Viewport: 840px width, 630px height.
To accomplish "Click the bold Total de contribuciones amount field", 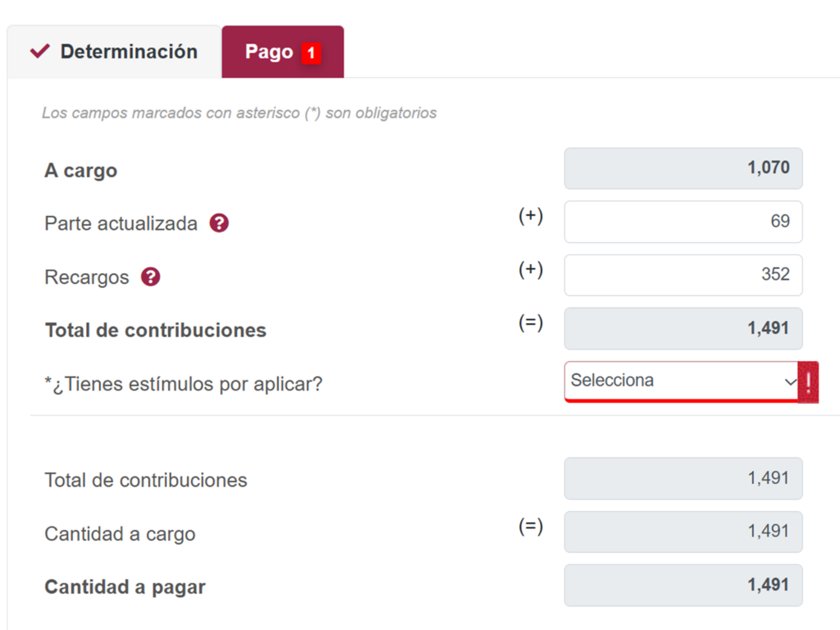I will point(682,328).
